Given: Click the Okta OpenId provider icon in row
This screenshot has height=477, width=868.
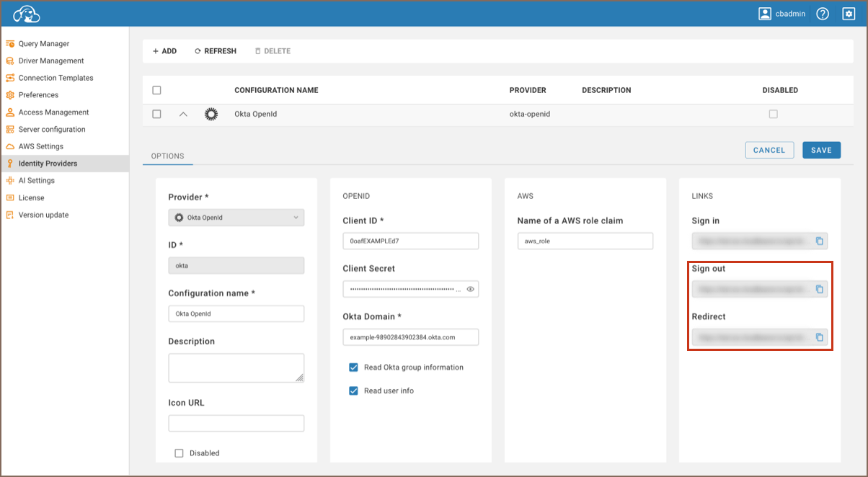Looking at the screenshot, I should [x=211, y=114].
